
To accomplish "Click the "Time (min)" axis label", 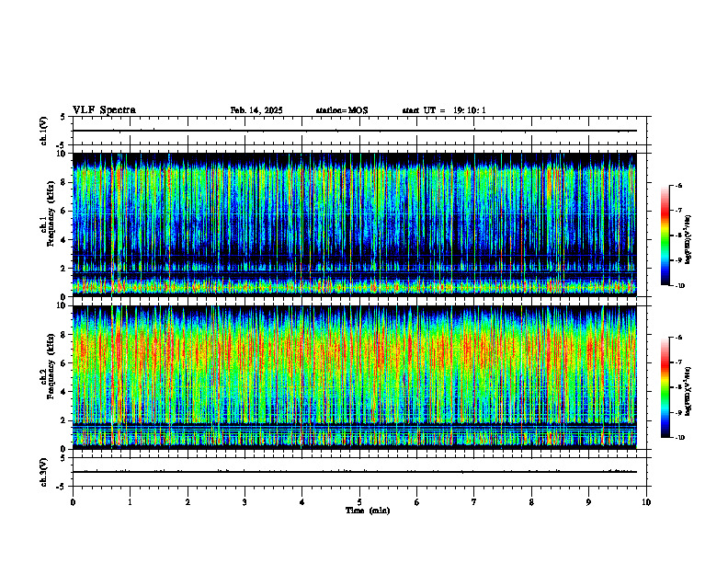I will coord(368,511).
